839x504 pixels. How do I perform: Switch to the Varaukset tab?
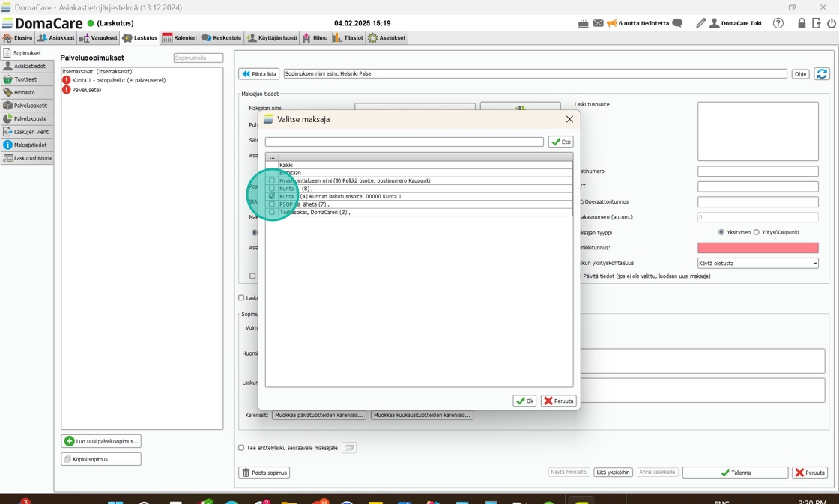click(98, 38)
